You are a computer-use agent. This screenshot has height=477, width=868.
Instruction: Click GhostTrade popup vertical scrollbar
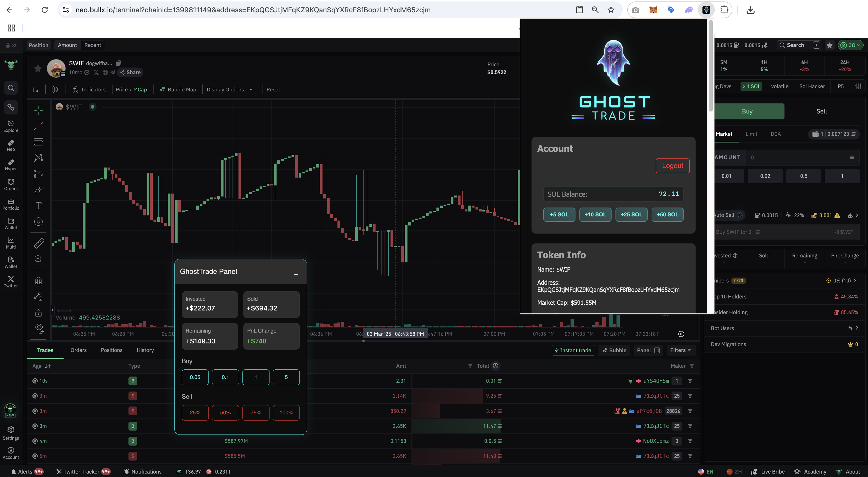pos(711,66)
